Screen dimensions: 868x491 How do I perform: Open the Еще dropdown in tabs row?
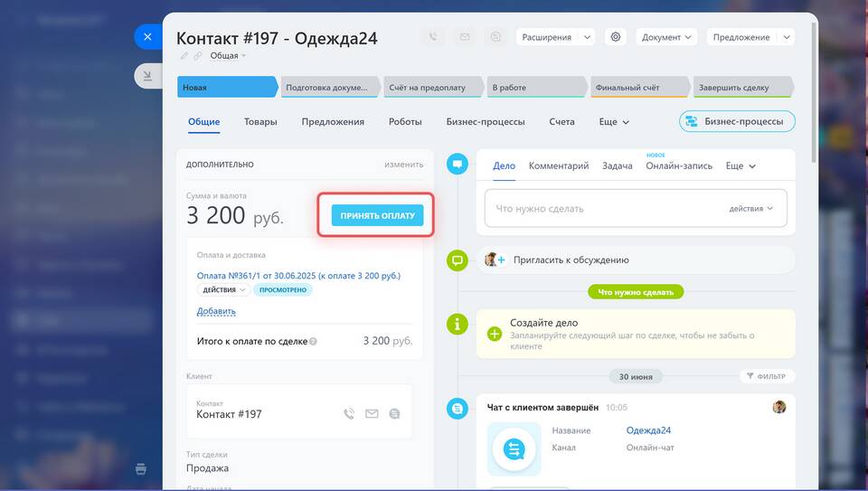coord(614,122)
